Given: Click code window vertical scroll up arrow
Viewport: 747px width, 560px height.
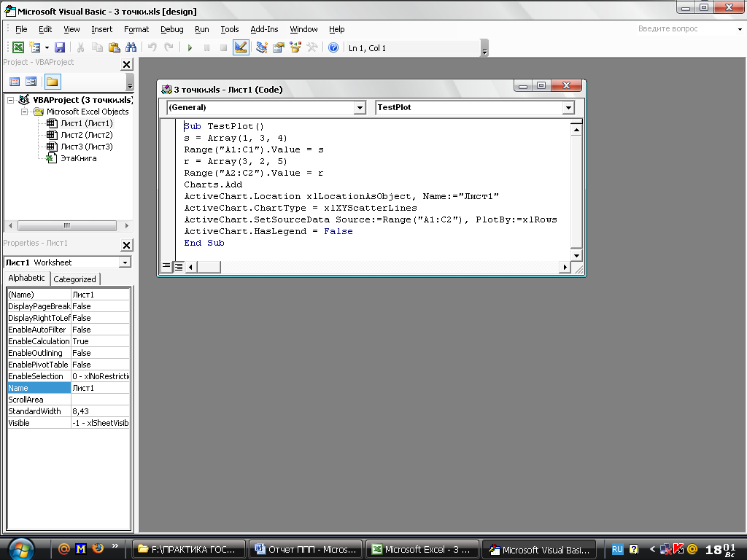Looking at the screenshot, I should (x=576, y=130).
